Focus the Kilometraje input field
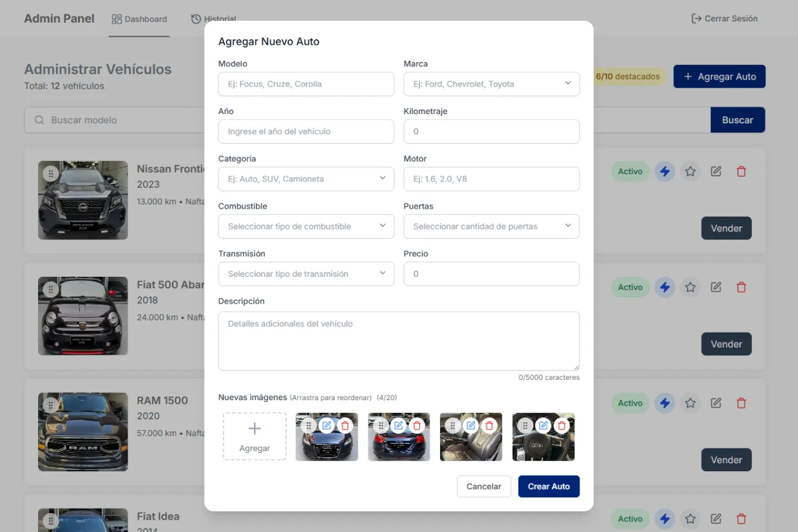The width and height of the screenshot is (798, 532). point(492,131)
